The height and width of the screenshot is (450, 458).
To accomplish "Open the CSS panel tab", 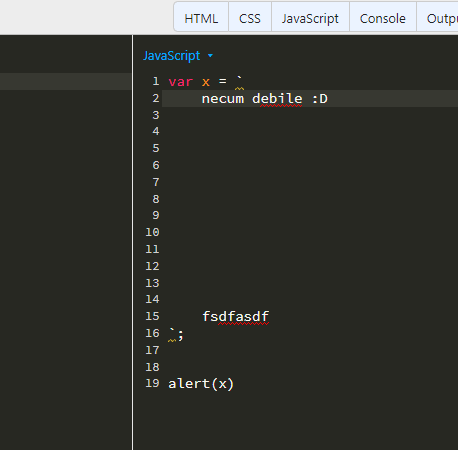I will (x=250, y=18).
